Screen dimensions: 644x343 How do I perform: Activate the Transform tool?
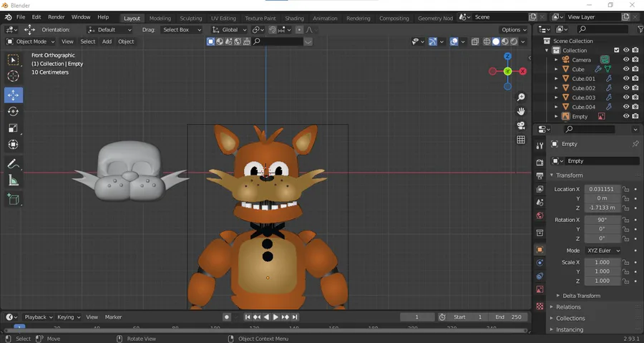(x=14, y=144)
